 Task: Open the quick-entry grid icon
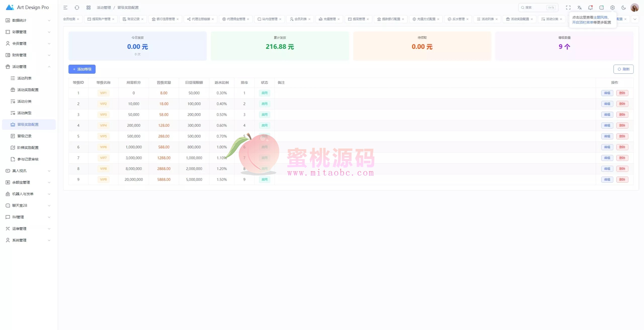(x=88, y=8)
